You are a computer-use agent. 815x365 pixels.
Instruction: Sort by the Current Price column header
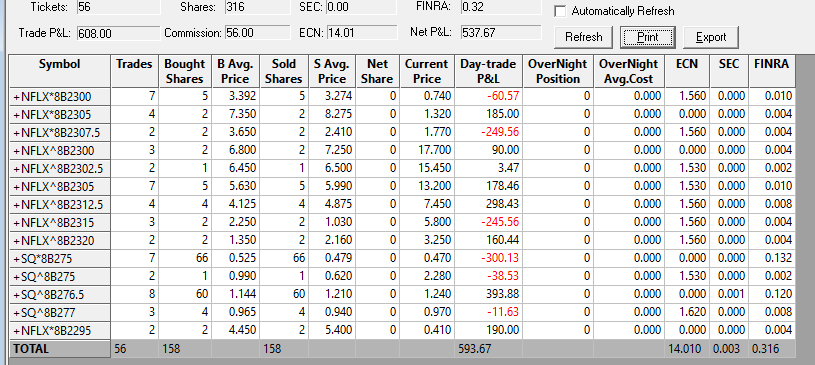[427, 71]
